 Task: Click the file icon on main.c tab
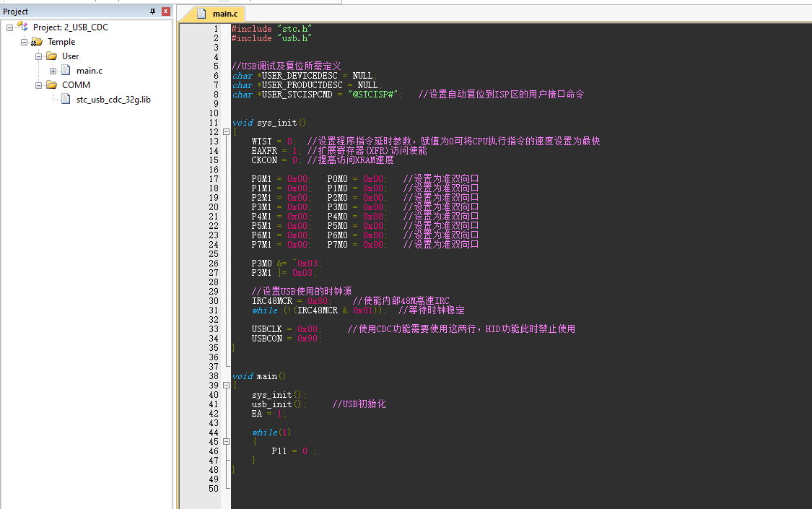tap(201, 14)
